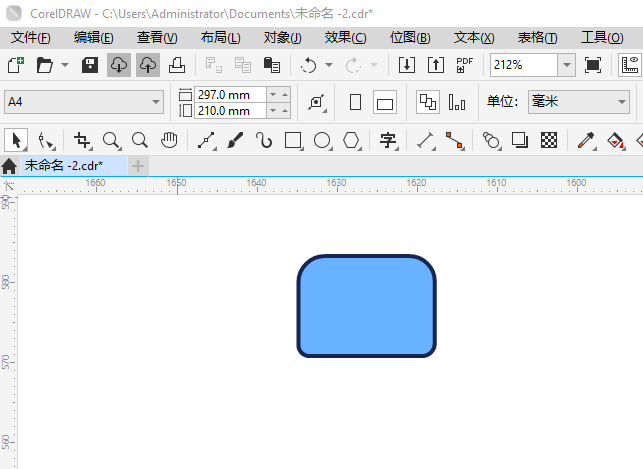The image size is (643, 469).
Task: Select the Pick (arrow) tool
Action: [15, 140]
